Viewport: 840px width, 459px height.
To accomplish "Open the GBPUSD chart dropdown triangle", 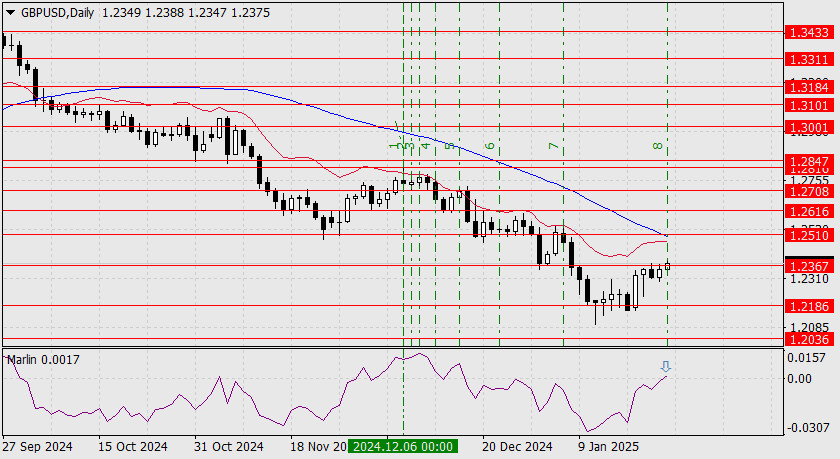I will pyautogui.click(x=10, y=13).
